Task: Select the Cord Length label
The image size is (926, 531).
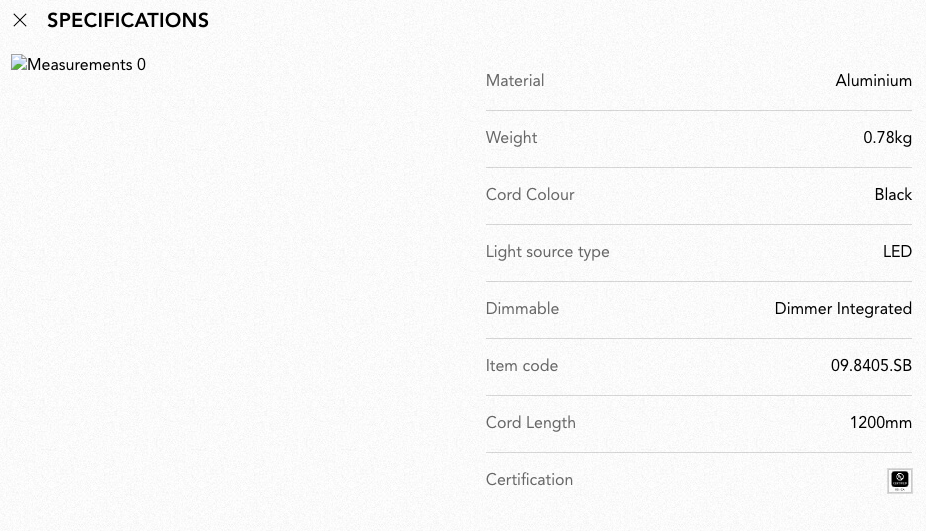Action: coord(530,423)
